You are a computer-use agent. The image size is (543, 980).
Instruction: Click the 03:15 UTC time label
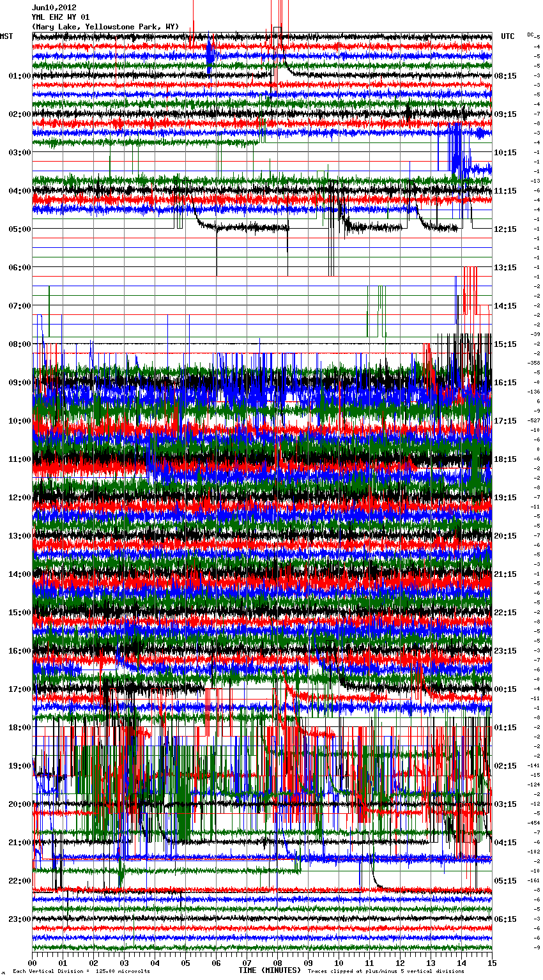click(505, 804)
